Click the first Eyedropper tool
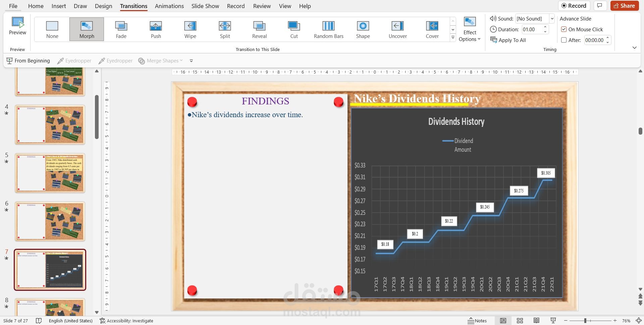This screenshot has height=325, width=644. pyautogui.click(x=74, y=61)
